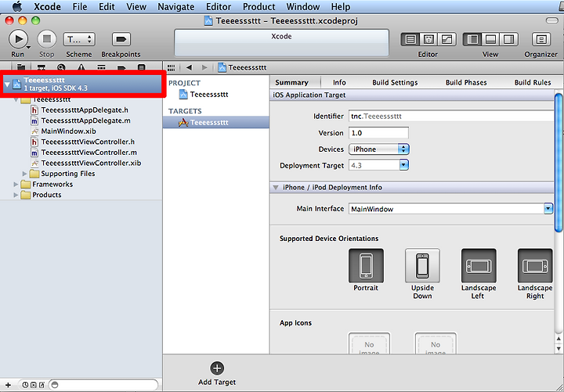Show the debug area via View button

click(490, 39)
